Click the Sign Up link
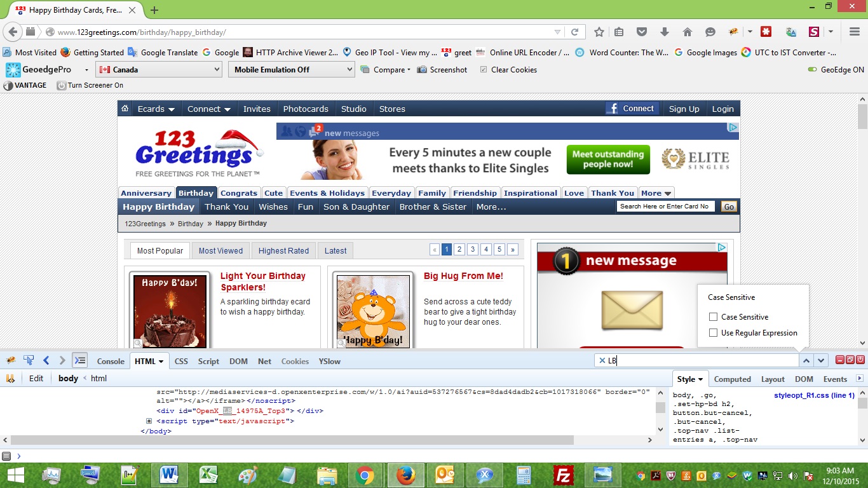Screen dimensions: 868x488 [684, 109]
